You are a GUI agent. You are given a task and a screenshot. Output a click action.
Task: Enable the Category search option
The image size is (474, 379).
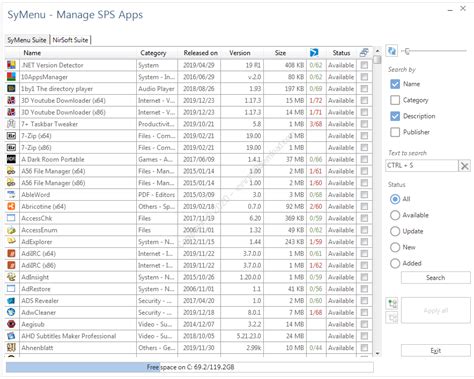[x=395, y=100]
